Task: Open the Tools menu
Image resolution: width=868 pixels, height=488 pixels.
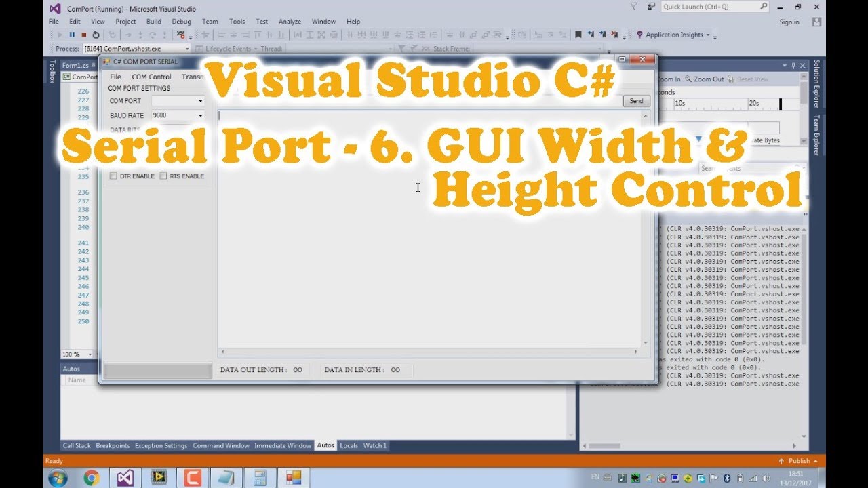Action: point(237,22)
